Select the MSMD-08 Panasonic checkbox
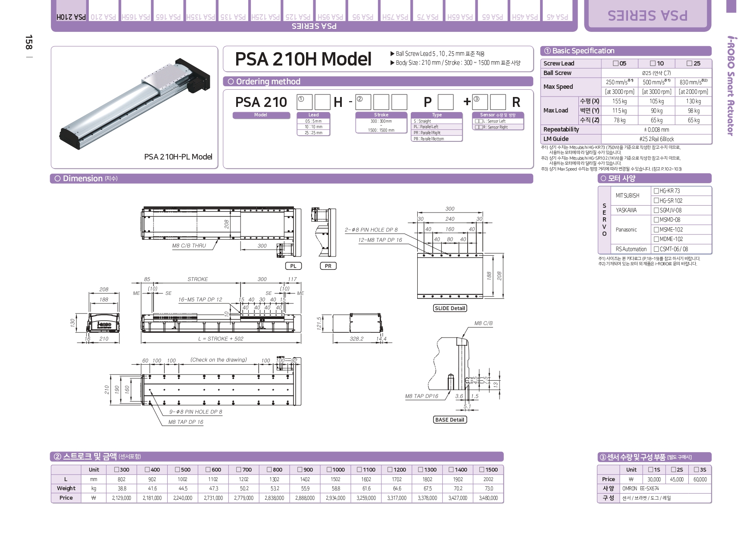This screenshot has height=535, width=756. tap(656, 220)
